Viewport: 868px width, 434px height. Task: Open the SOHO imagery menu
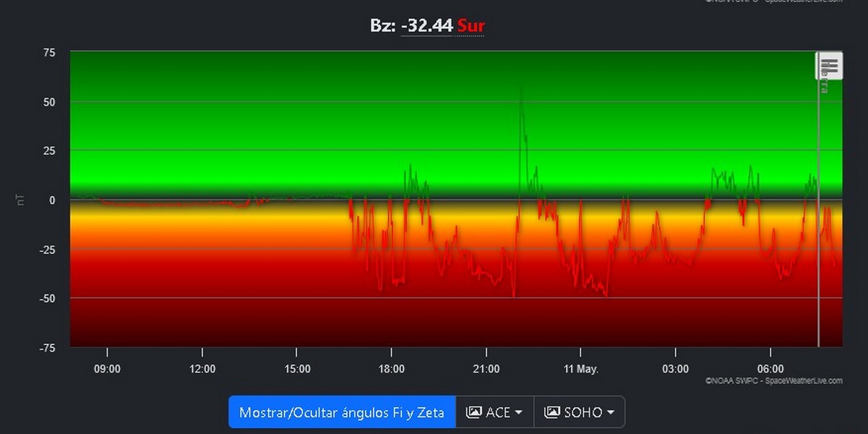579,412
